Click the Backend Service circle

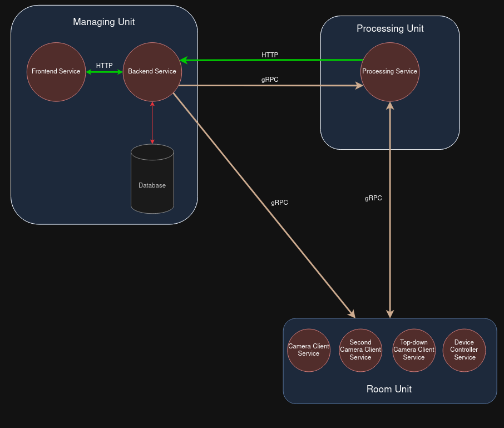point(152,72)
